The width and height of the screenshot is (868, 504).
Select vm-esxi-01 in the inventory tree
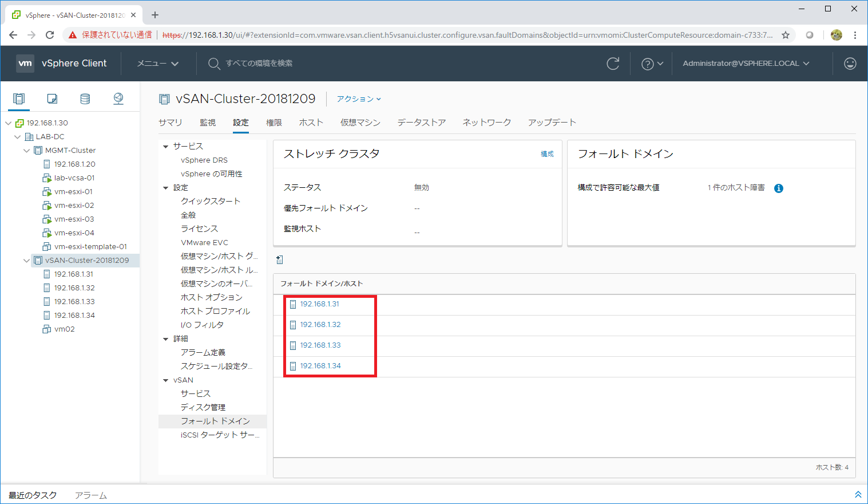(73, 192)
